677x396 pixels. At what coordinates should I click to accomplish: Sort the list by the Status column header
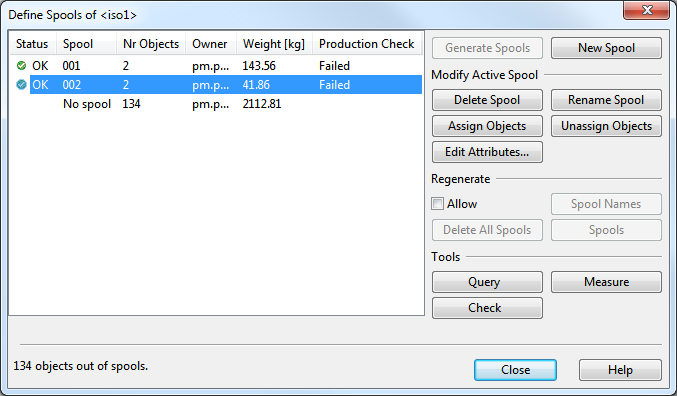(x=33, y=44)
